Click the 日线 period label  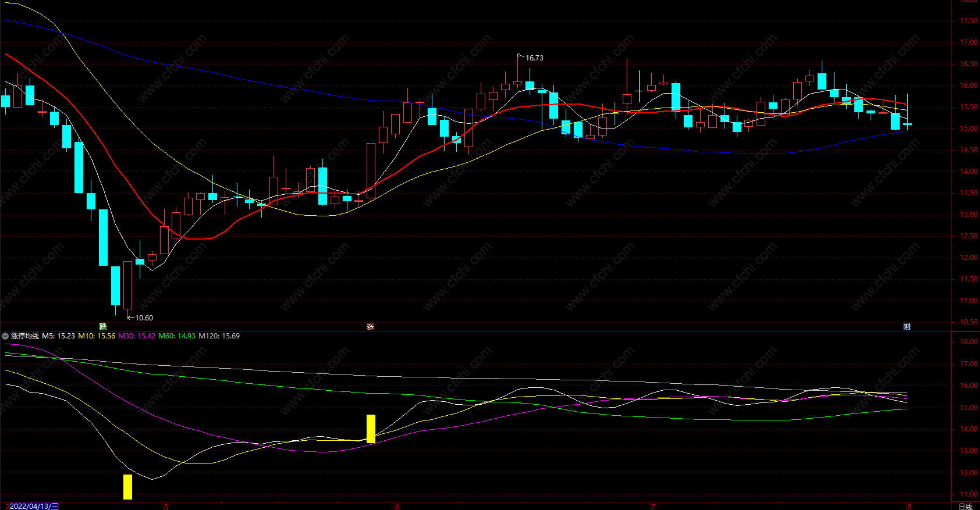[965, 507]
